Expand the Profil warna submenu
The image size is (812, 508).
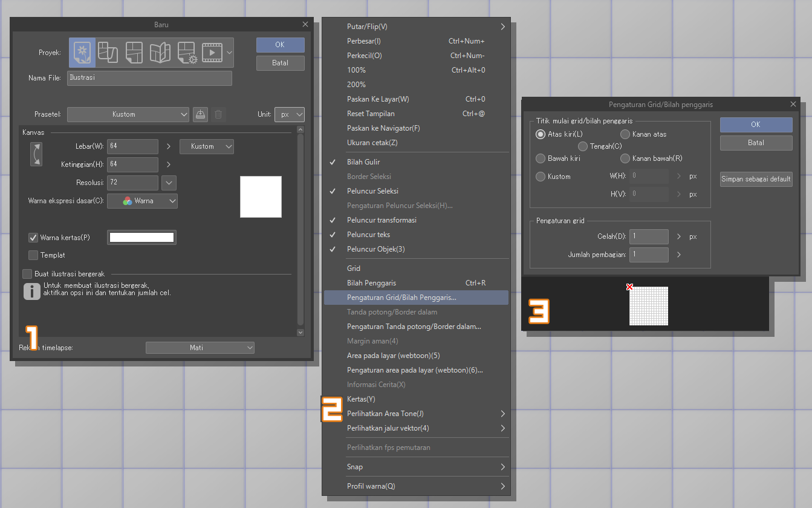pyautogui.click(x=502, y=486)
